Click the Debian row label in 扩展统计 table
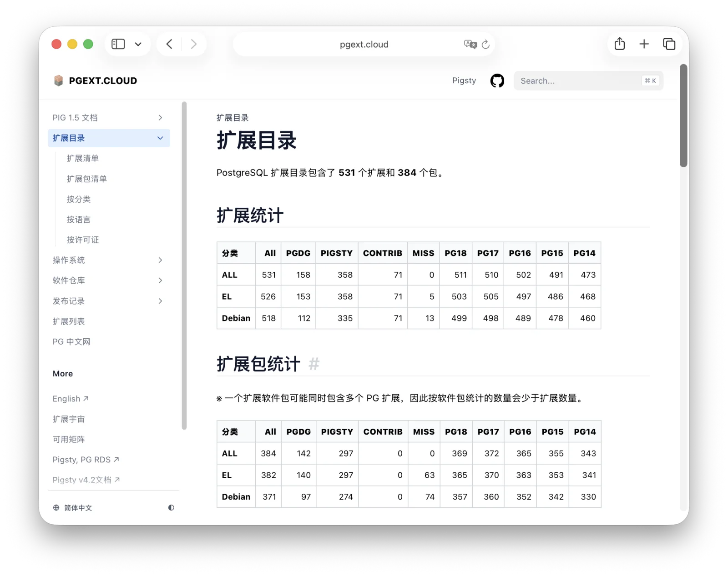 point(236,318)
